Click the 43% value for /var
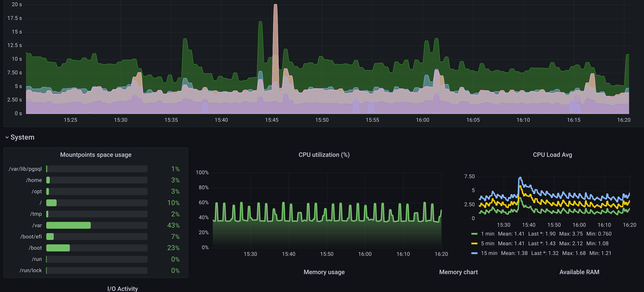Screen dimensions: 644x292 173,225
